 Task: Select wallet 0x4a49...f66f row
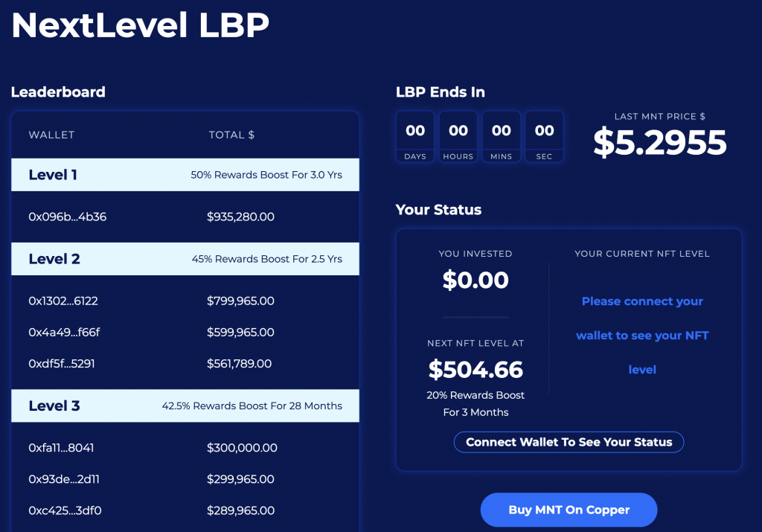click(x=64, y=333)
